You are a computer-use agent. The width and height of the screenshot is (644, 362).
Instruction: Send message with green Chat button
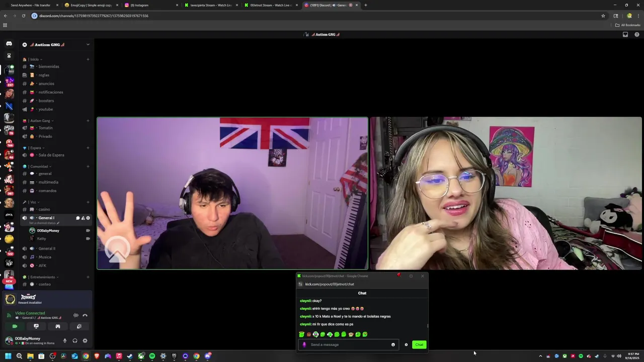(x=419, y=345)
